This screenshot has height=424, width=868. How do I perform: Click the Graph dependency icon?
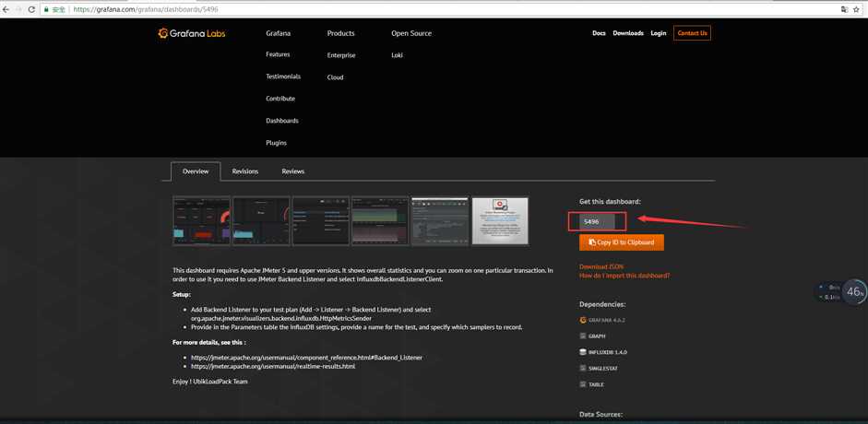click(582, 336)
